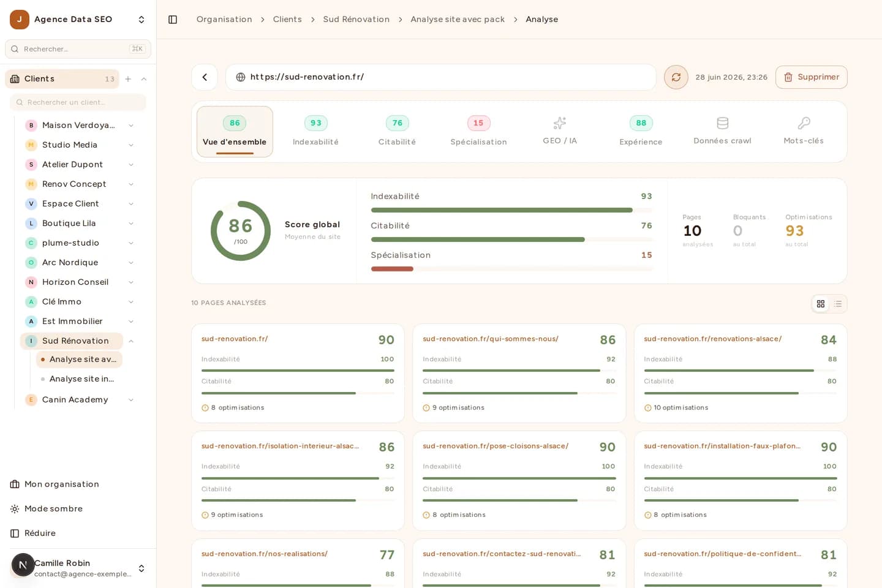Click Clients in breadcrumb

click(287, 20)
